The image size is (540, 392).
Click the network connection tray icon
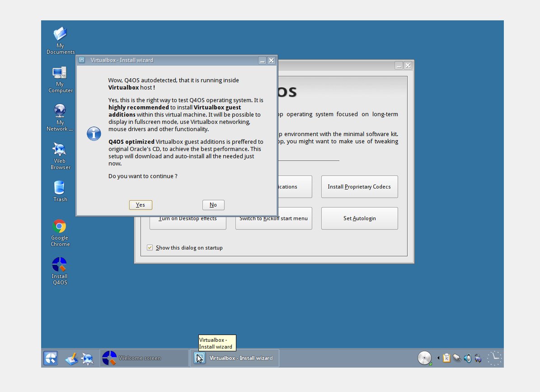tap(457, 358)
